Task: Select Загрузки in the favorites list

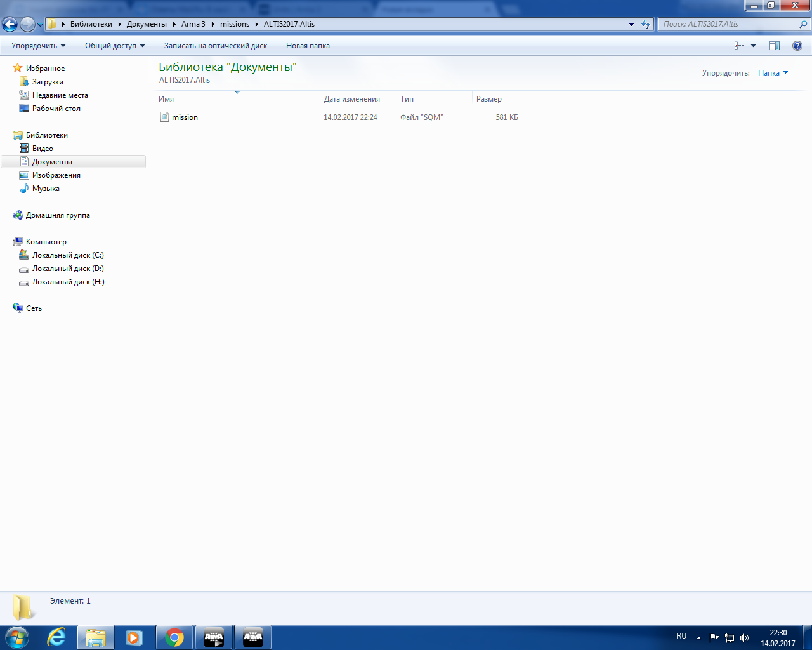Action: (x=48, y=82)
